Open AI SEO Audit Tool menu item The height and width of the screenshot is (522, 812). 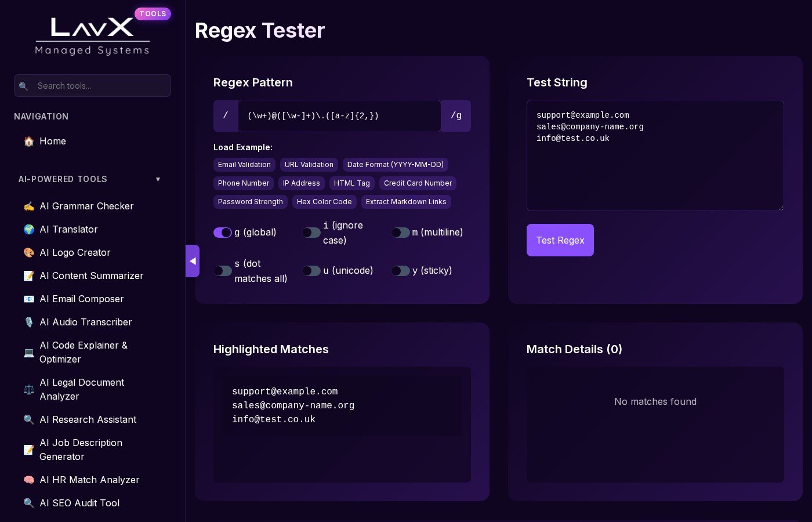79,503
